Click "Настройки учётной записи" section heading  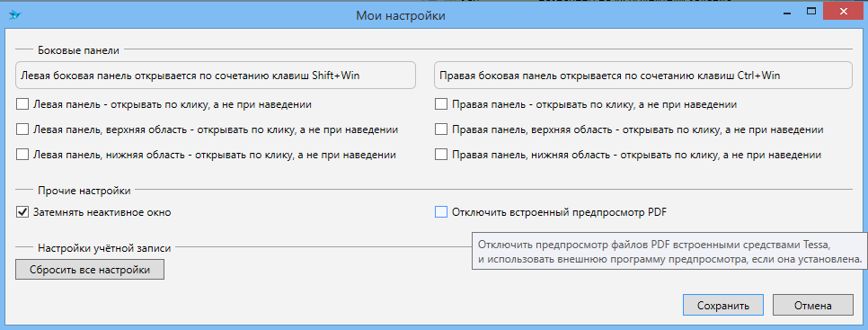104,248
